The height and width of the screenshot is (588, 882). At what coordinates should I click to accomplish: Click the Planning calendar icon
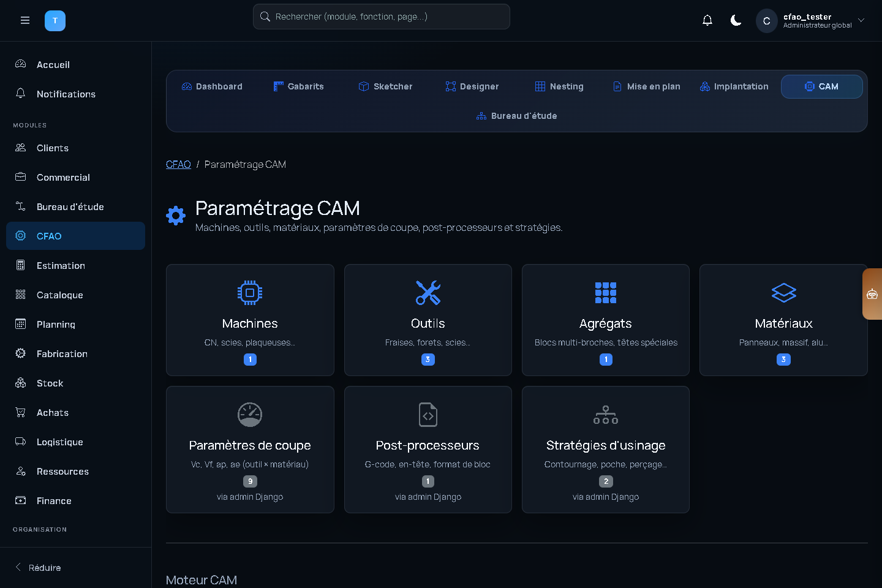point(20,324)
